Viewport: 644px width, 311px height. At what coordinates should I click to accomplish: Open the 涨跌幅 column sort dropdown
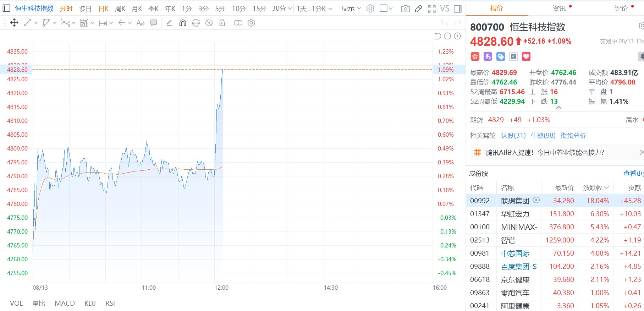(596, 187)
